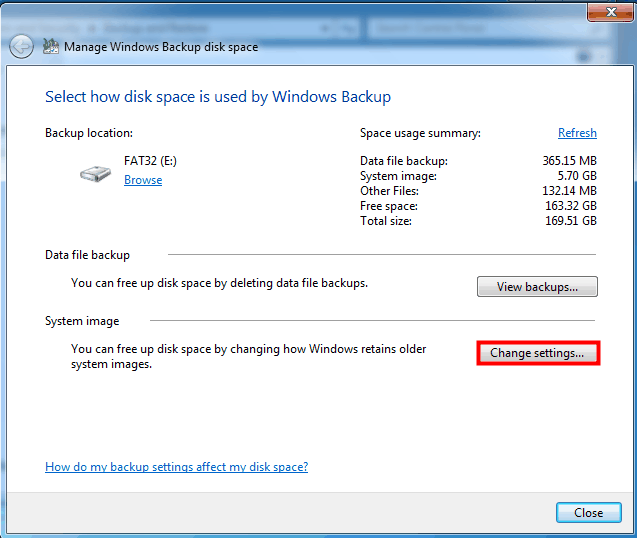The width and height of the screenshot is (637, 538).
Task: Click the Change settings button
Action: click(x=537, y=353)
